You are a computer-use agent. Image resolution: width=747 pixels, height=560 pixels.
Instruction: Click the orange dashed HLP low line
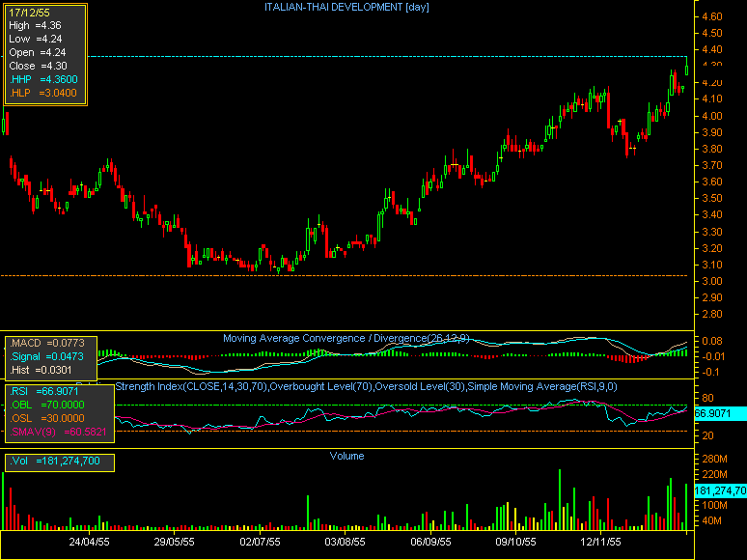[343, 275]
